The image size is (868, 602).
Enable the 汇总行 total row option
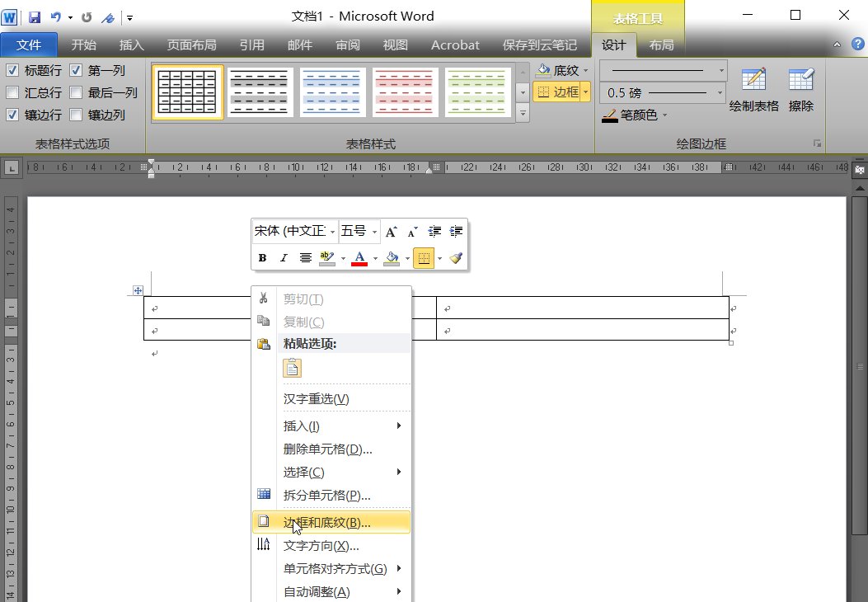click(x=12, y=92)
